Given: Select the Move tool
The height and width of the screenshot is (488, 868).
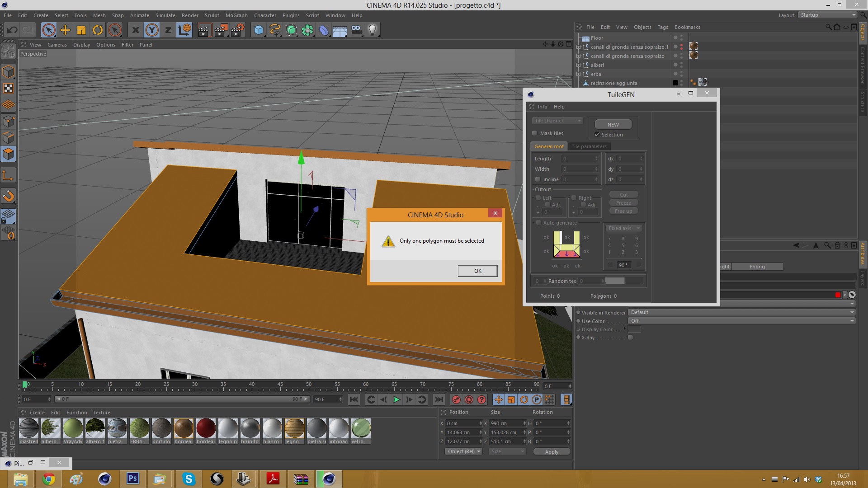Looking at the screenshot, I should (x=65, y=30).
